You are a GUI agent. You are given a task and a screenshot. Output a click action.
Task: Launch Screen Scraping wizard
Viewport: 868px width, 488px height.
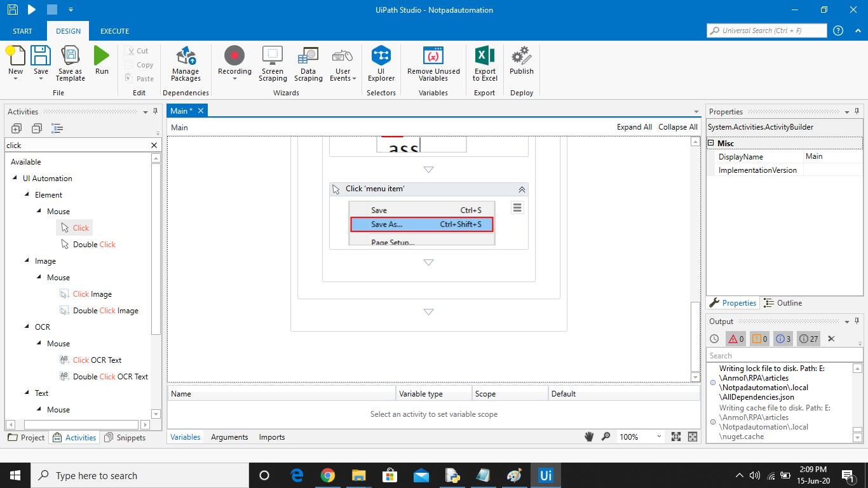coord(273,64)
